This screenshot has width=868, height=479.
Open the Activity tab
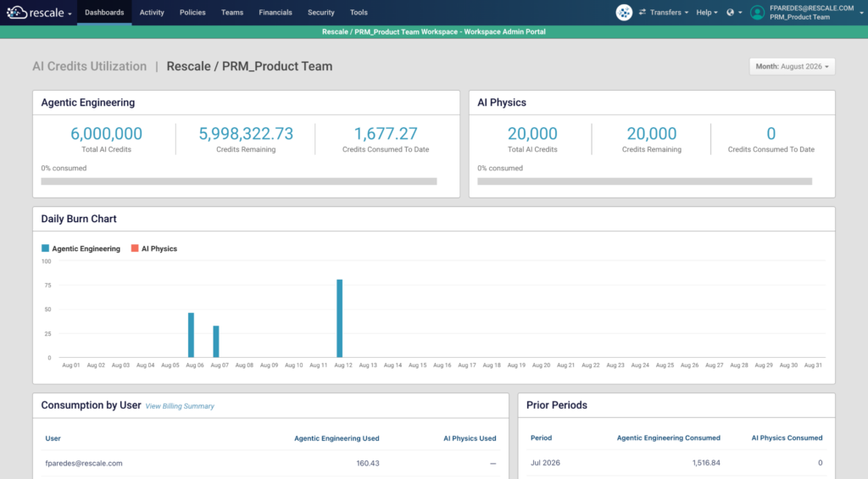(152, 12)
